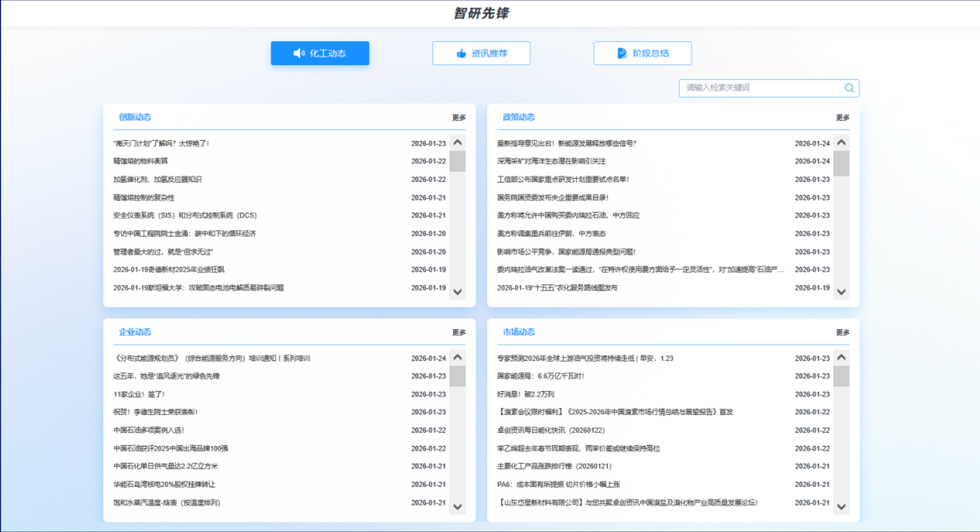980x532 pixels.
Task: Open article 【溴素会议限时福利】溴素市场报告首发
Action: click(x=615, y=412)
